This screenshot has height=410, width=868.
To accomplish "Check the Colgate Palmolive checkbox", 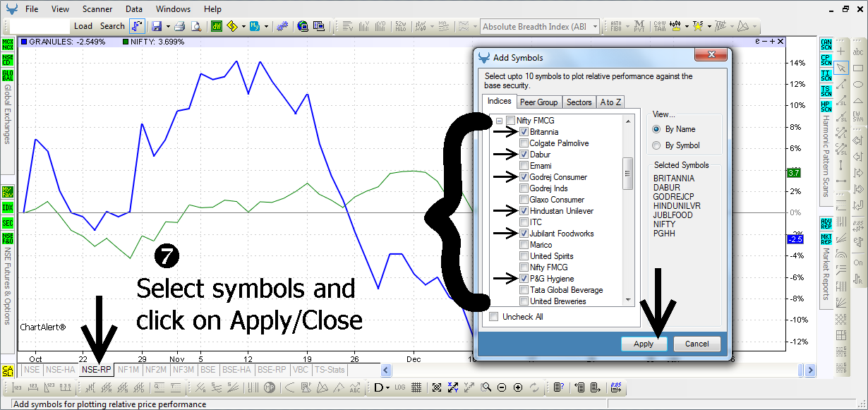I will click(524, 143).
